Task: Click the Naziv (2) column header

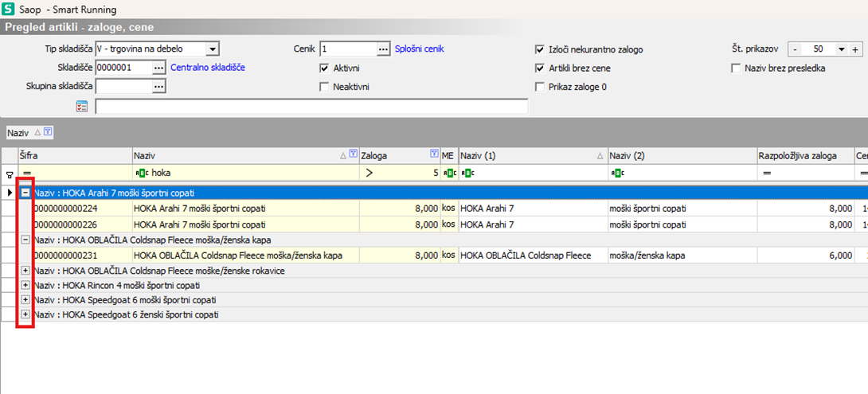Action: [x=682, y=156]
